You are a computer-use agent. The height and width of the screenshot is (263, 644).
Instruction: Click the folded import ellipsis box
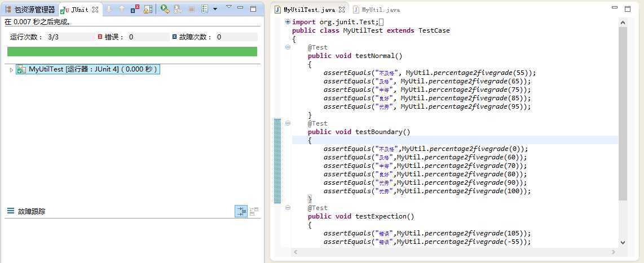[381, 22]
